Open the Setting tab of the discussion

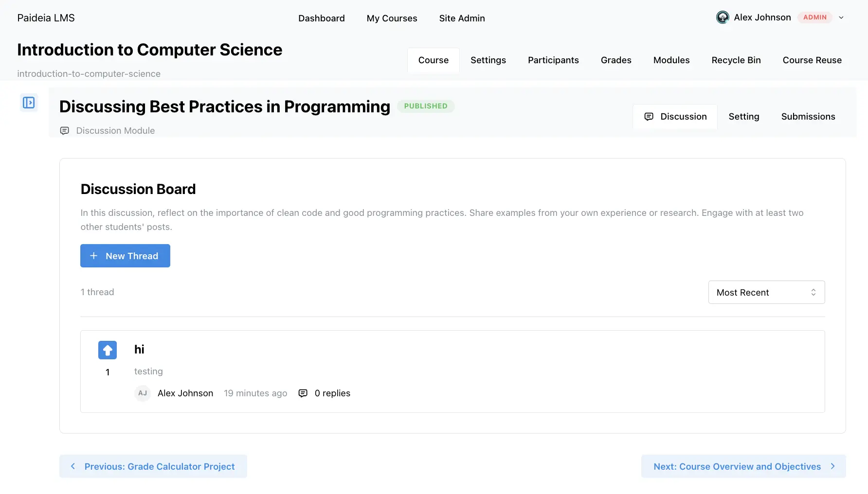tap(743, 117)
